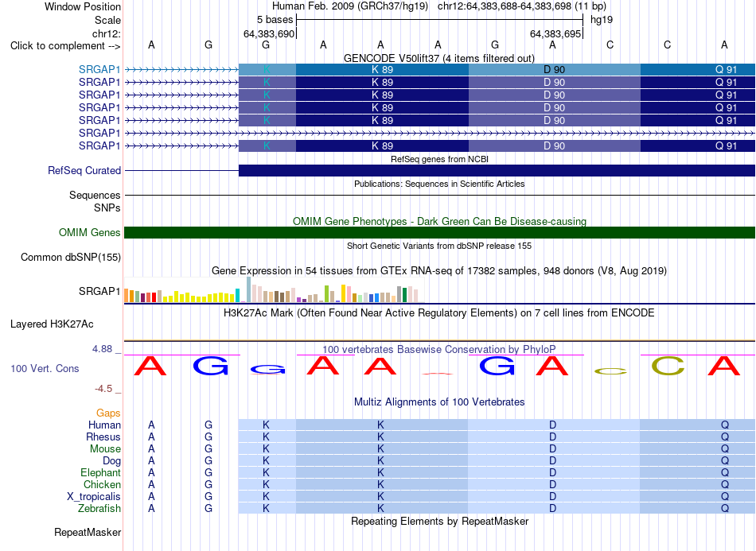Open the GTEx Gene Expression track title
Viewport: 756px width, 551px height.
click(439, 270)
